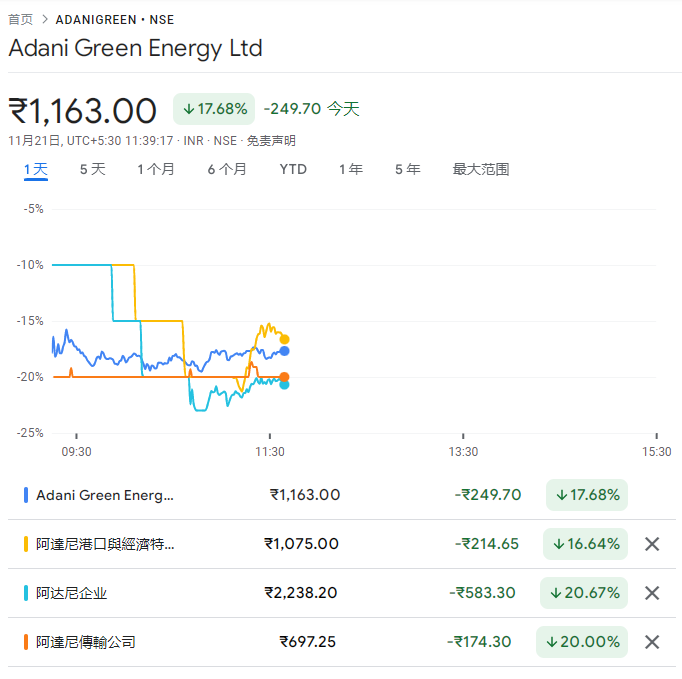Viewport: 682px width, 679px height.
Task: Show 最大范围 chart range
Action: (481, 169)
